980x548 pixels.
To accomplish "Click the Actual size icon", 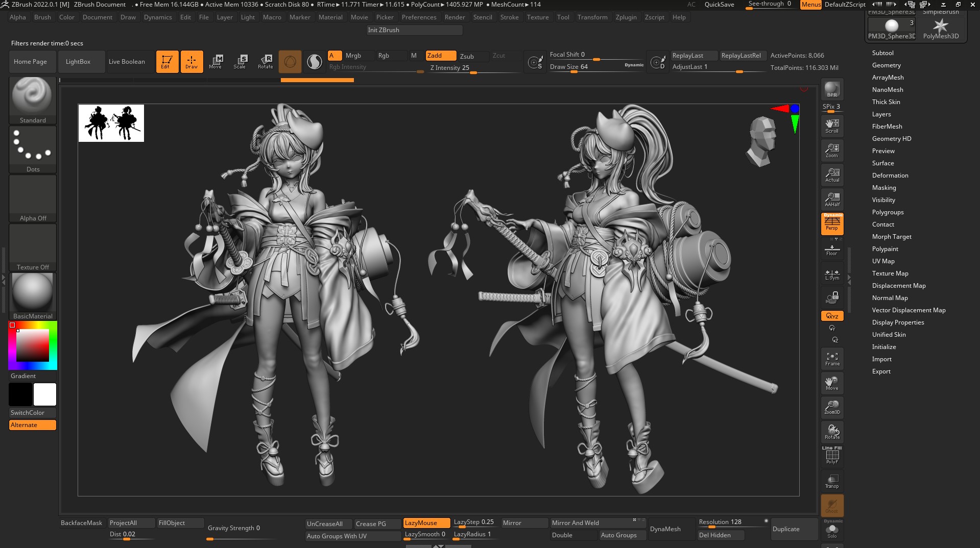I will [832, 175].
